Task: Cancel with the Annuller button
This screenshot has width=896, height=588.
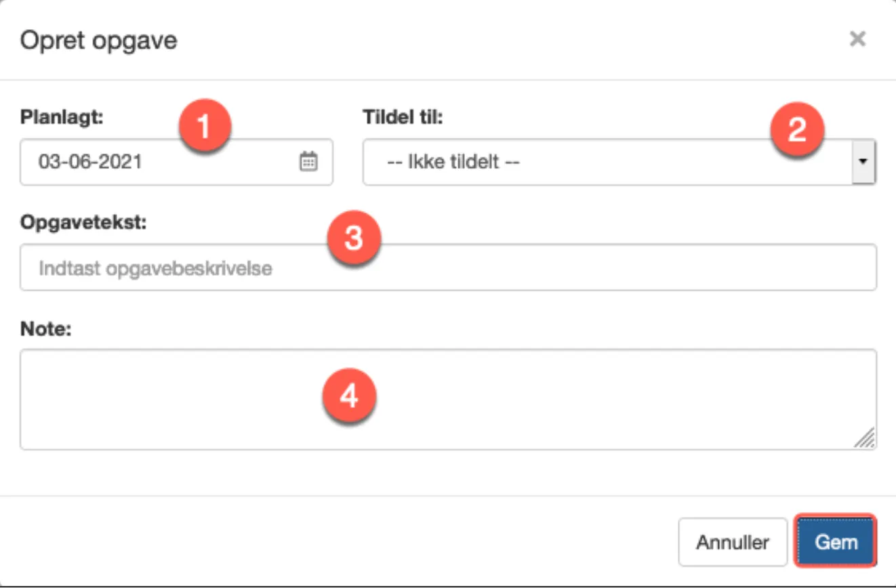Action: (733, 543)
